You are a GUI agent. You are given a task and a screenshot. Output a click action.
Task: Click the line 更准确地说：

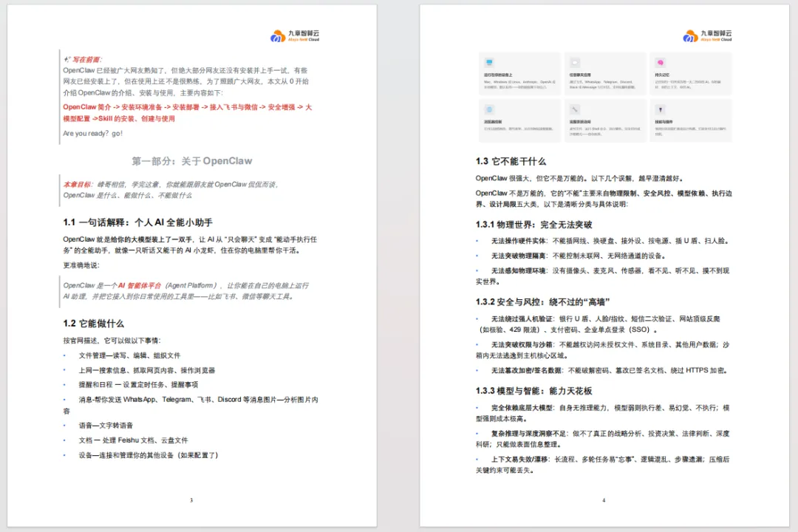tap(81, 265)
